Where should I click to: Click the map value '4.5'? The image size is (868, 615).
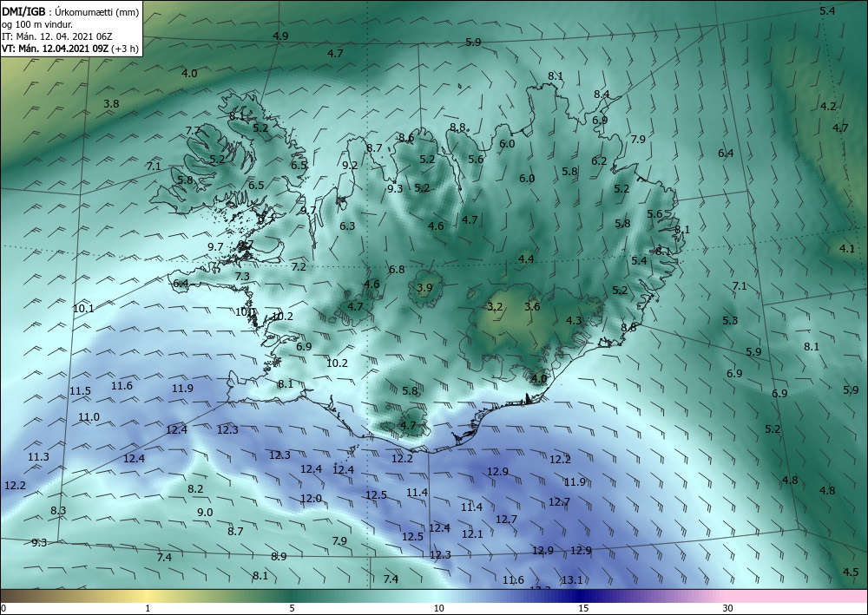coord(851,572)
